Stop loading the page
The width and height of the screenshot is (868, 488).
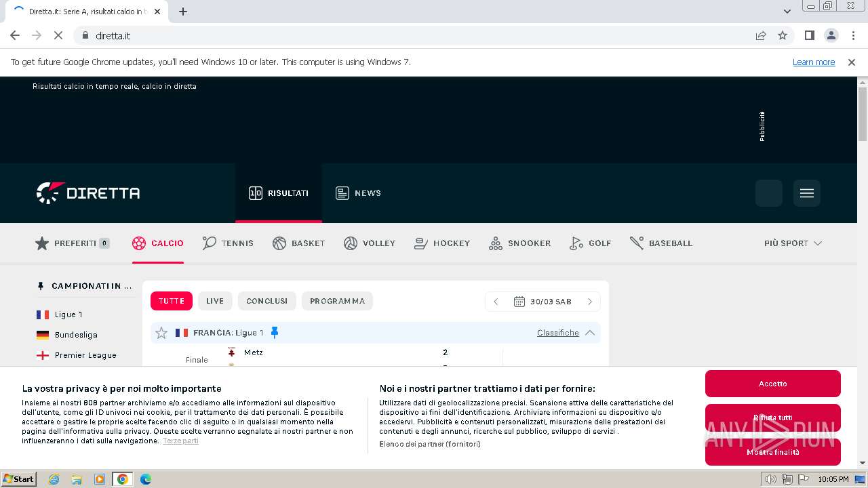58,35
